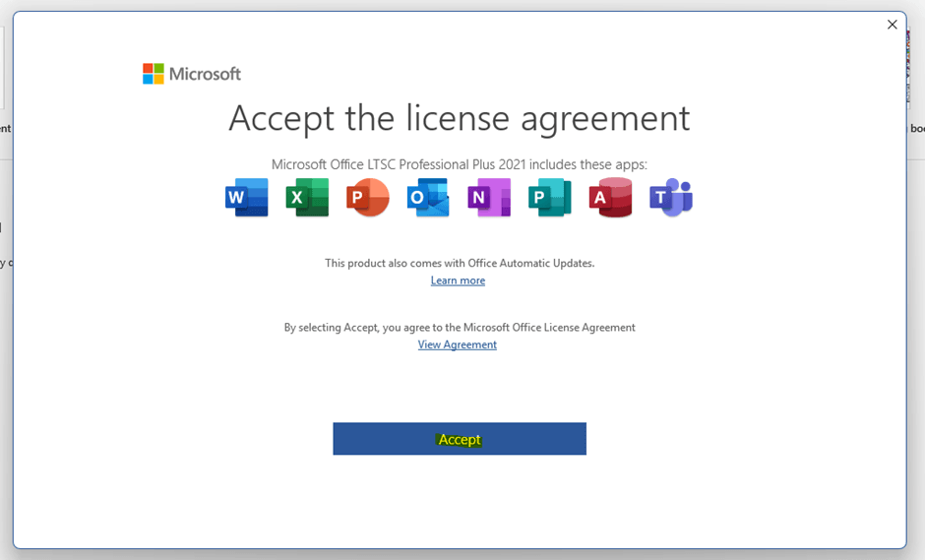This screenshot has width=925, height=560.
Task: Select the purple OneNote icon
Action: pyautogui.click(x=489, y=198)
